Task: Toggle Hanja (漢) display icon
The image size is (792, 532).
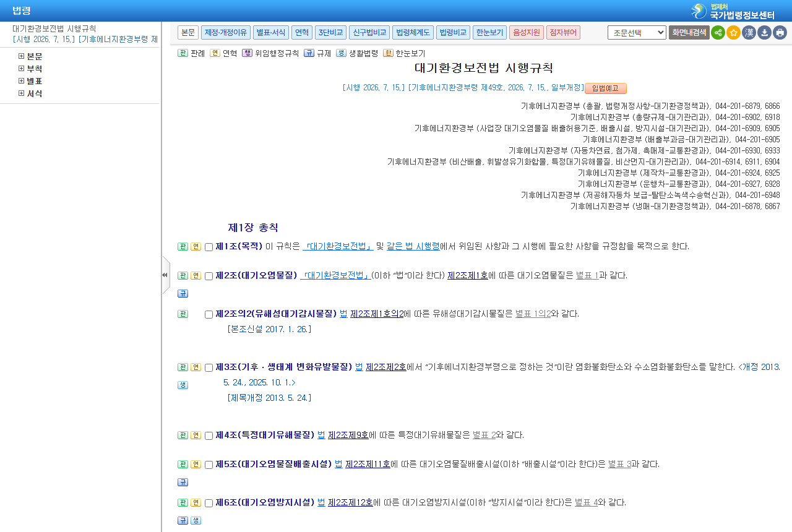Action: click(749, 33)
